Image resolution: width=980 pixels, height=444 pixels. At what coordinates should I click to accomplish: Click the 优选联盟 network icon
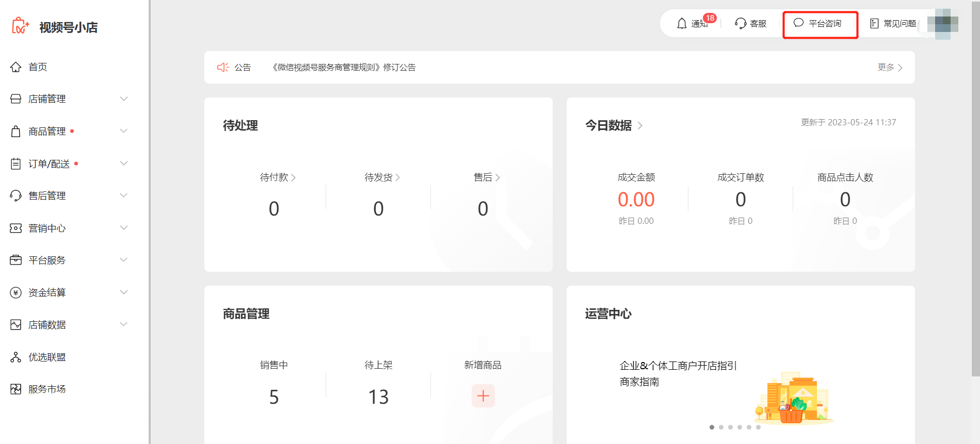(16, 357)
